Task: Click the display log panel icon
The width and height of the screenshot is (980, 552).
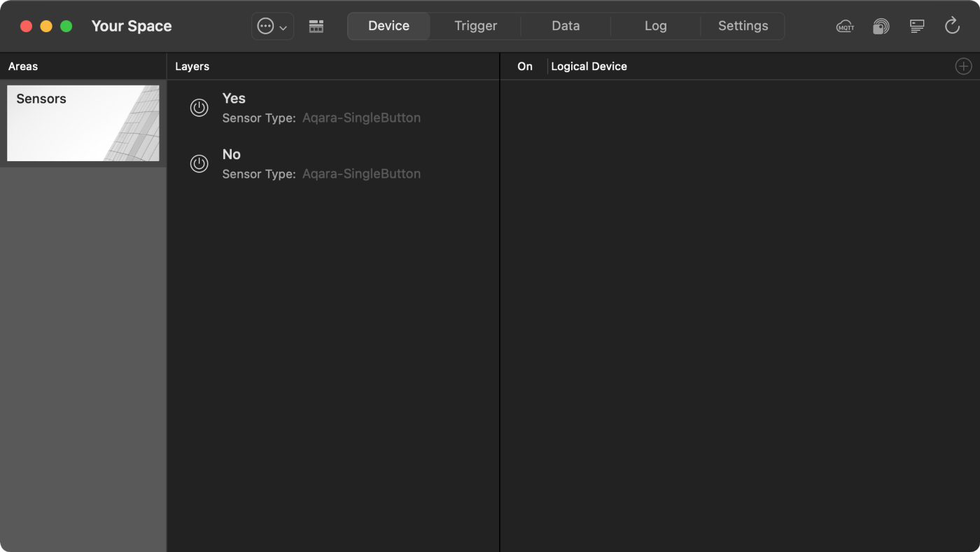Action: coord(917,26)
